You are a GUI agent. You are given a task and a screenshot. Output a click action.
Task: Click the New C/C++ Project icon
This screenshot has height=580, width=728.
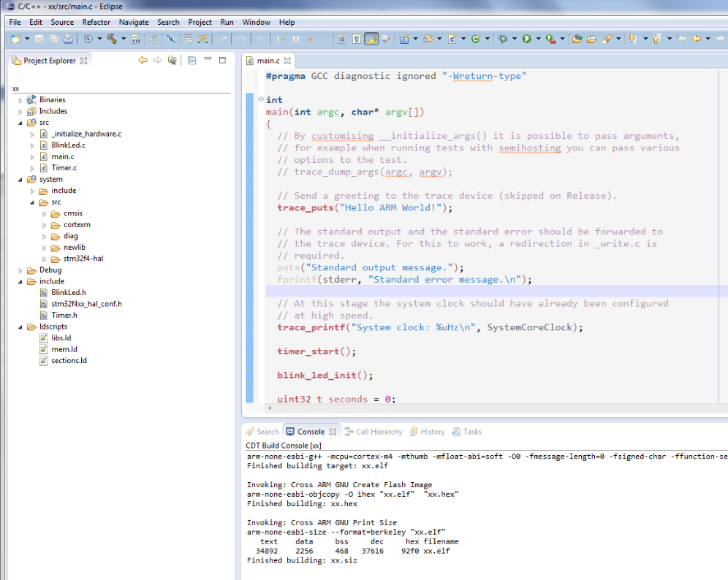tap(404, 39)
